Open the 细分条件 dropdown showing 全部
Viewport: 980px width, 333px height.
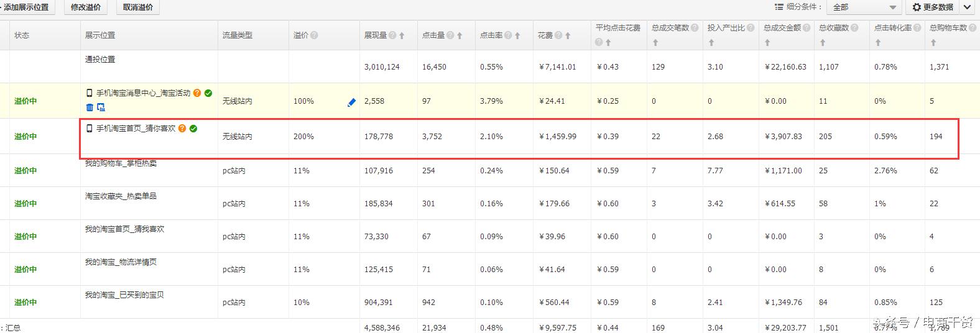click(x=864, y=7)
